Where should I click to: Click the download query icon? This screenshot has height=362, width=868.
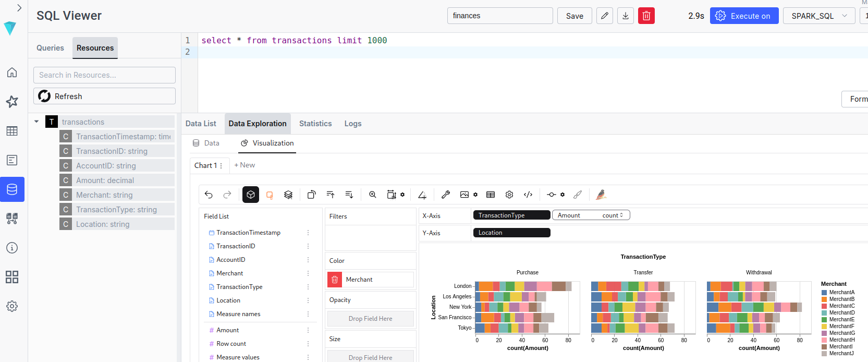pyautogui.click(x=626, y=16)
